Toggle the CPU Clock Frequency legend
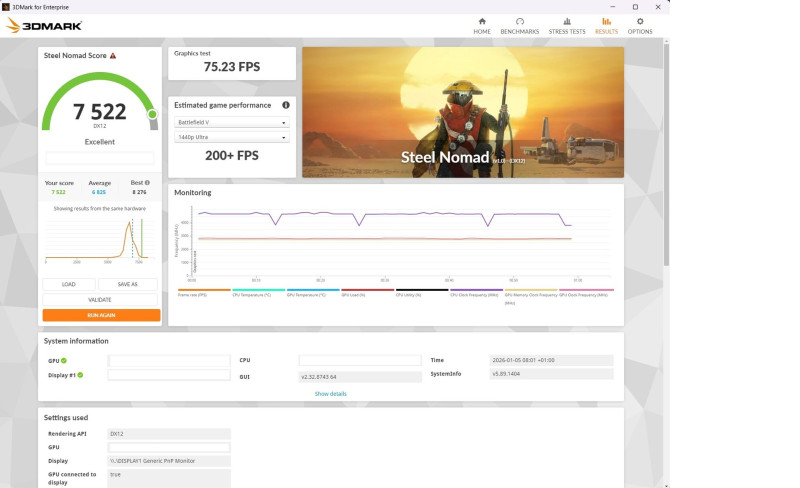This screenshot has height=488, width=800. pyautogui.click(x=477, y=293)
